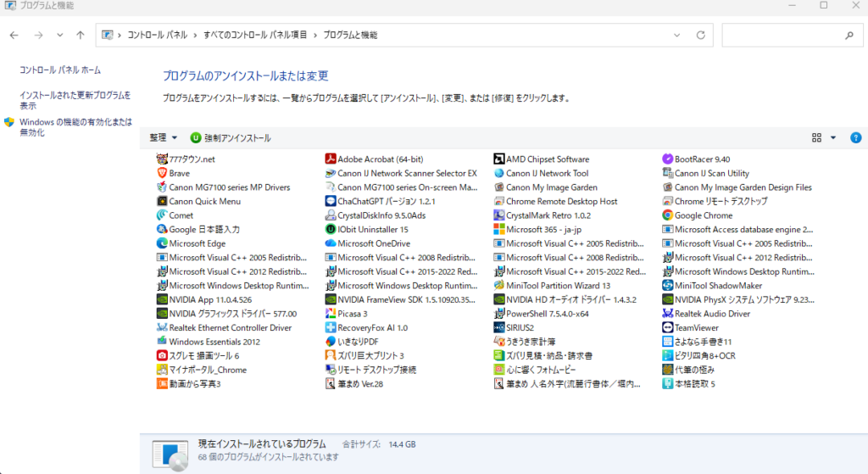Select the NVIDIA App icon
The width and height of the screenshot is (868, 474).
[x=163, y=299]
